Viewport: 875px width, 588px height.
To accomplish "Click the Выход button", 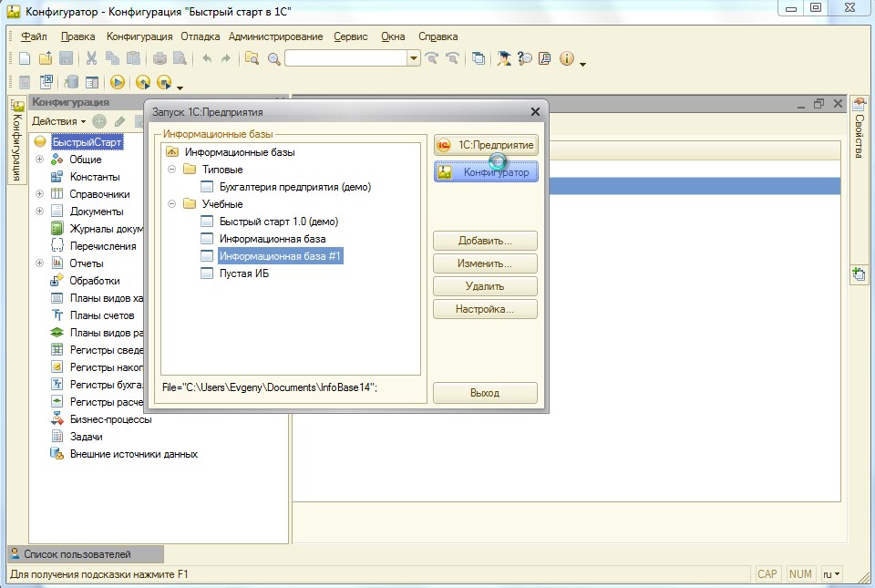I will pyautogui.click(x=486, y=393).
